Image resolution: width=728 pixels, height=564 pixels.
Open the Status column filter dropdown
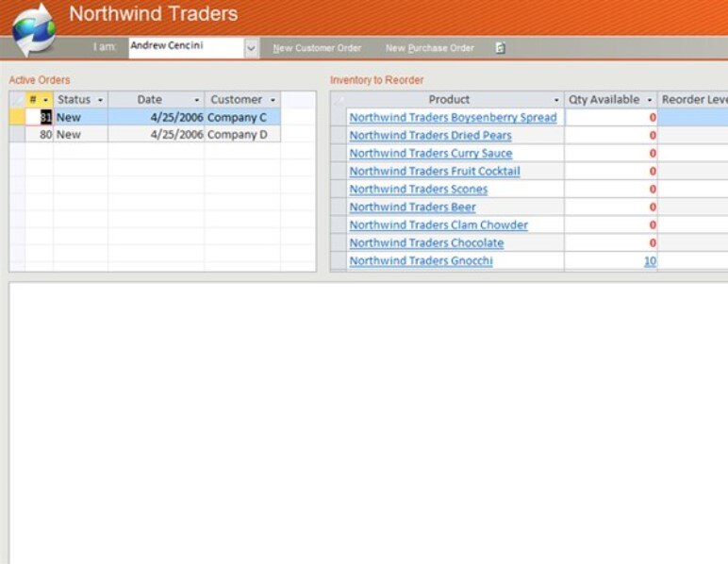(x=100, y=100)
